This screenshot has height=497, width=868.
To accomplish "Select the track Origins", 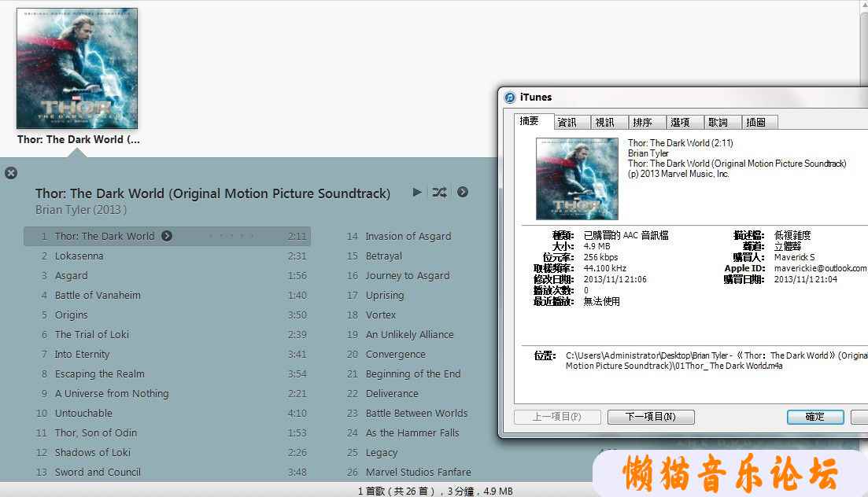I will pyautogui.click(x=167, y=315).
